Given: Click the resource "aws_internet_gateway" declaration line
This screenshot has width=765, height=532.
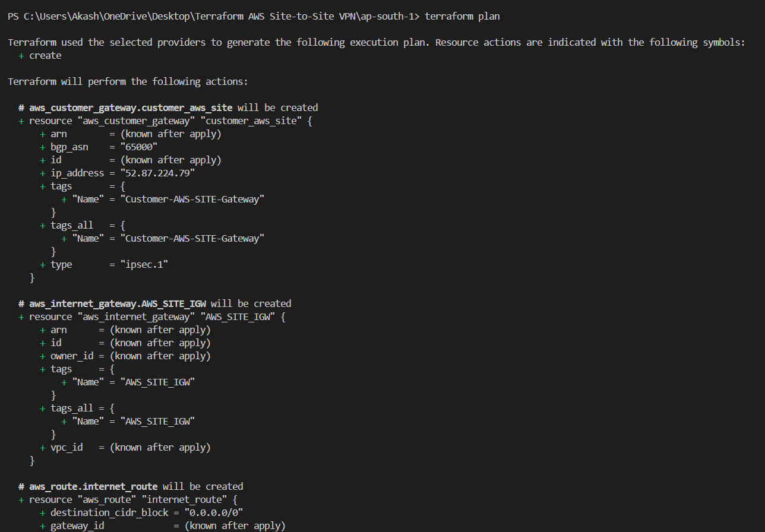Looking at the screenshot, I should click(151, 316).
